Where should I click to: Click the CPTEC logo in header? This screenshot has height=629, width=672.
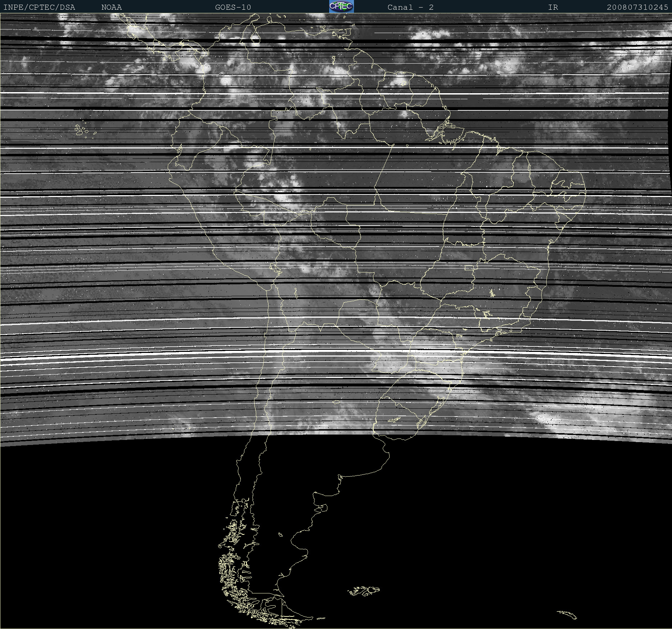tap(341, 6)
